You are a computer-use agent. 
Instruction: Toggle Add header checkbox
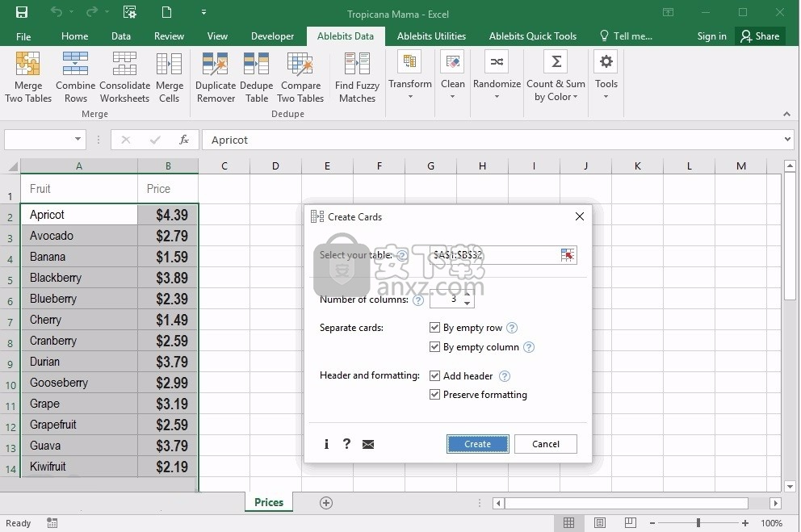coord(434,375)
